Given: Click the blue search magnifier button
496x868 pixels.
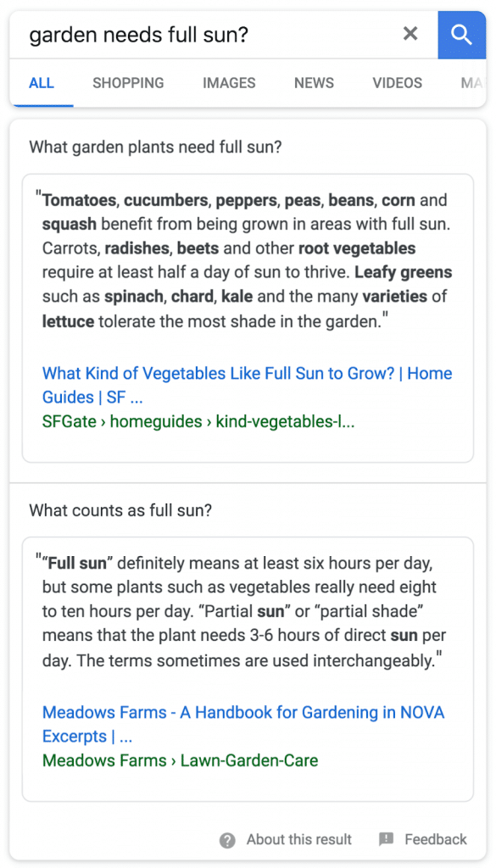Looking at the screenshot, I should [461, 35].
